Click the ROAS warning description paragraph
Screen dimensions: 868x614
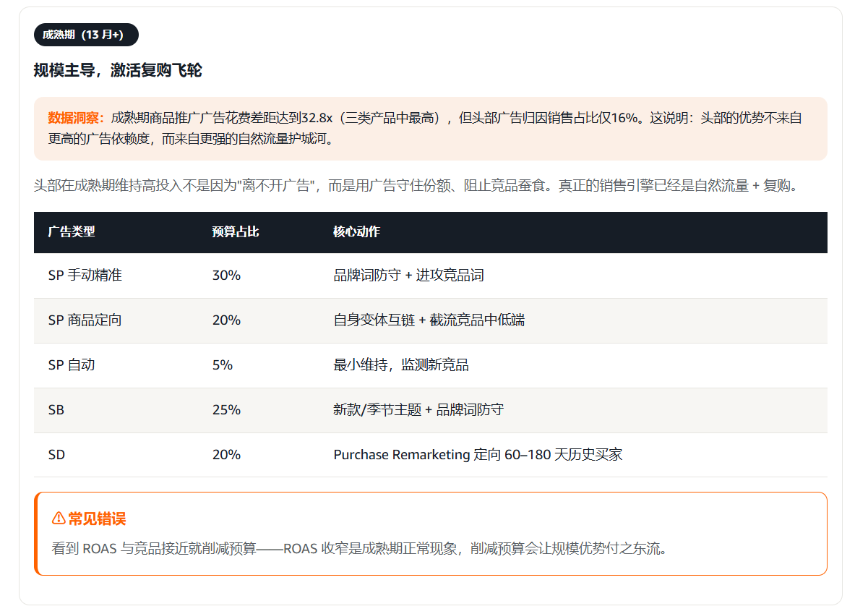(359, 548)
